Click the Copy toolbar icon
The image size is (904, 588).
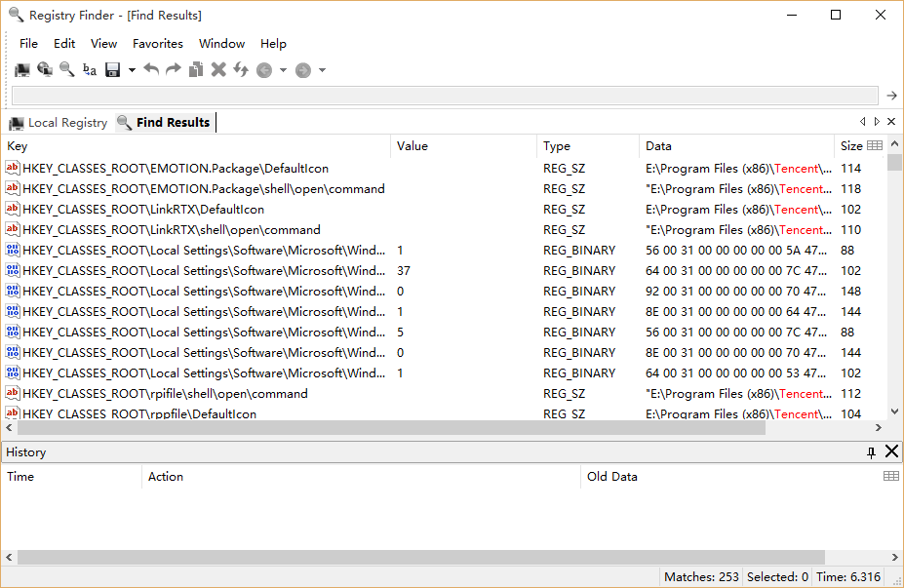(196, 70)
